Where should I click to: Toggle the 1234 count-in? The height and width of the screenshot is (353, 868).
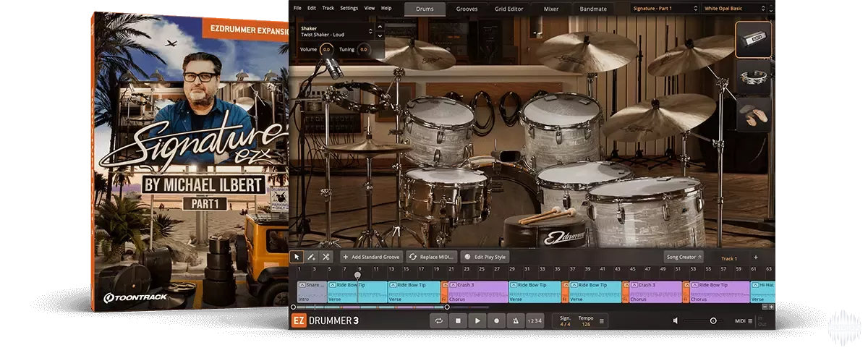pos(535,320)
